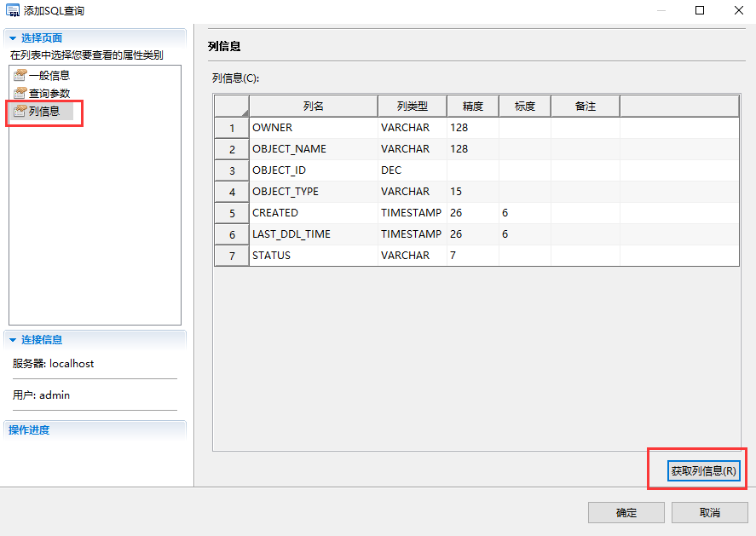Select row header number 4
Viewport: 756px width, 536px height.
click(x=232, y=192)
